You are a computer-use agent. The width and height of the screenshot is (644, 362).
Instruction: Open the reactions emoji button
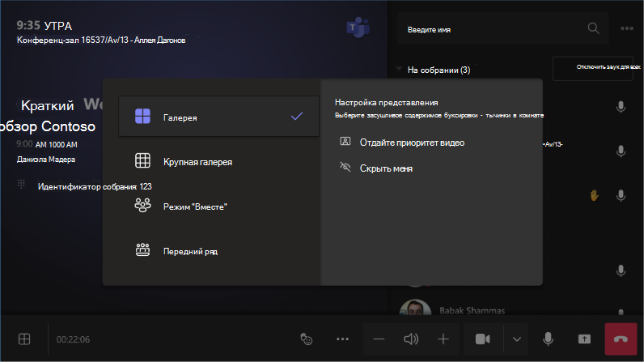[307, 339]
